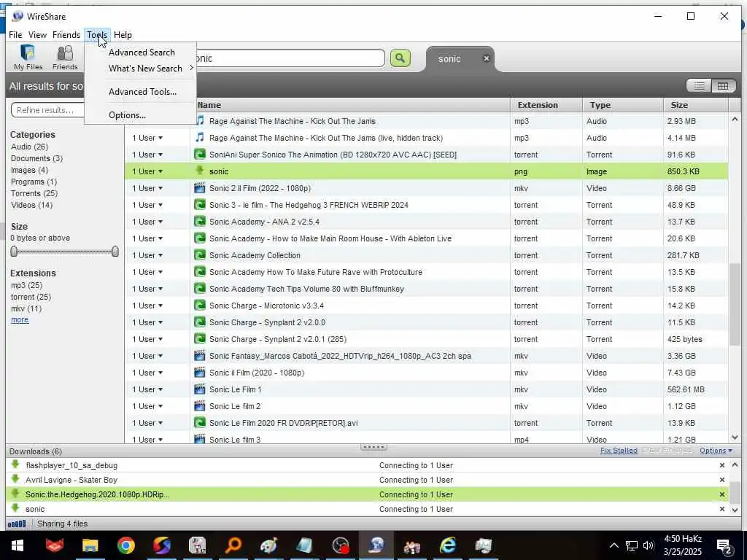Click music icon of Kick Out The Jams (live, hidden track)

(x=200, y=138)
